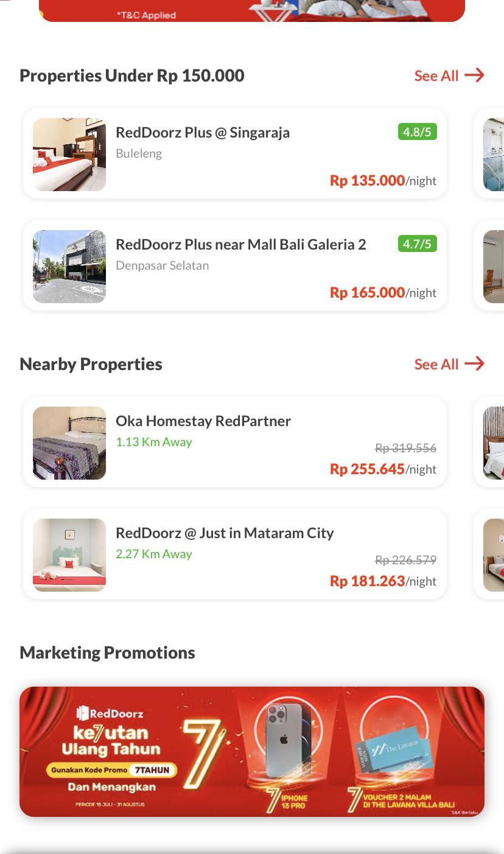Tap the 4.8/5 rating badge
Screen dimensions: 504x854
click(x=418, y=131)
